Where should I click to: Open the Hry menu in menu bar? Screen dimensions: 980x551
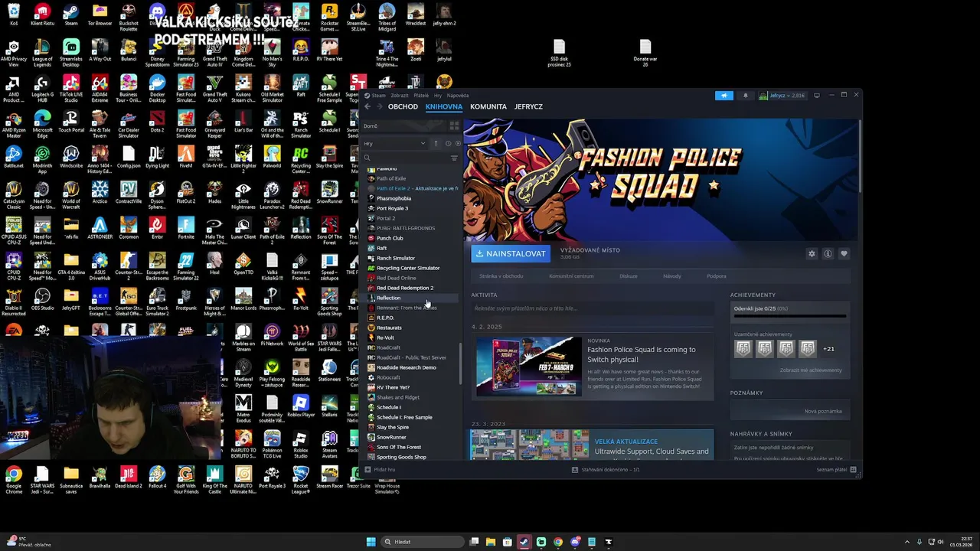pos(438,96)
